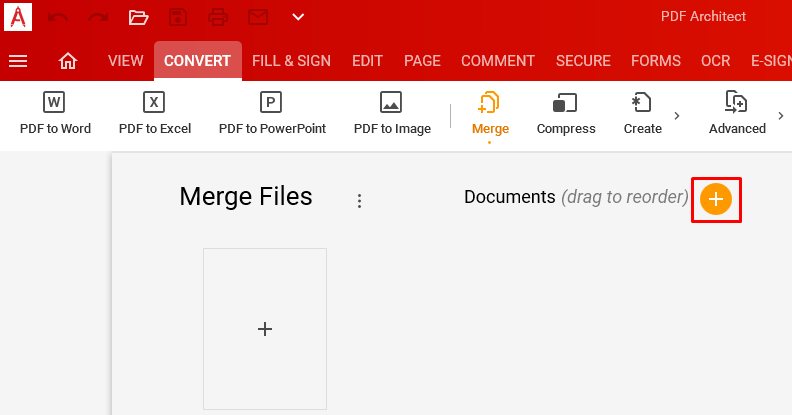The height and width of the screenshot is (415, 792).
Task: Click the Redo arrow icon
Action: click(98, 17)
